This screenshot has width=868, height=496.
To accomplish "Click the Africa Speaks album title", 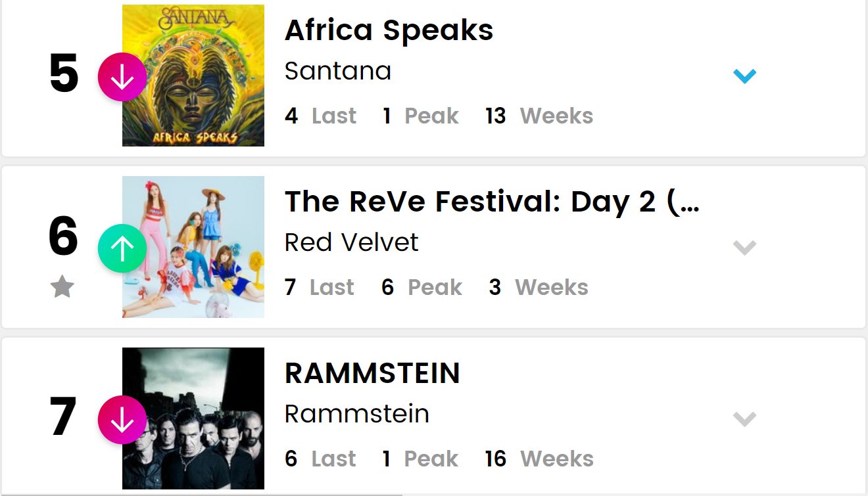I will pyautogui.click(x=389, y=30).
